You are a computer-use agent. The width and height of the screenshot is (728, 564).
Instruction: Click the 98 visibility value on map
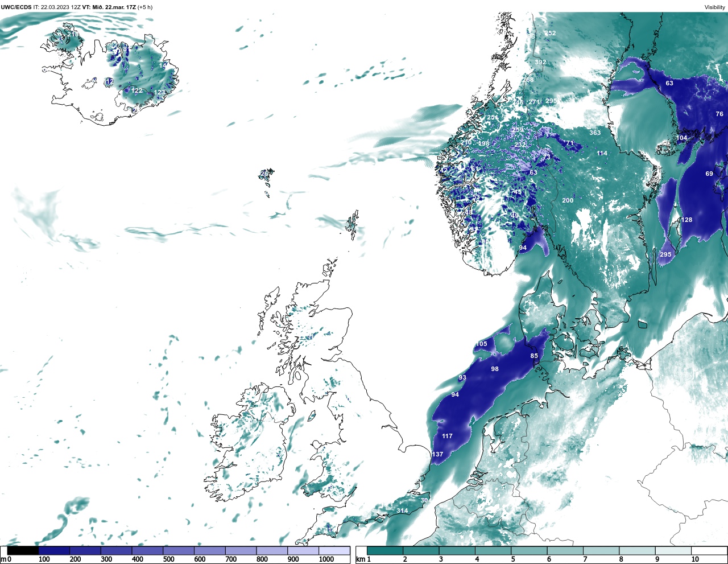coord(495,369)
